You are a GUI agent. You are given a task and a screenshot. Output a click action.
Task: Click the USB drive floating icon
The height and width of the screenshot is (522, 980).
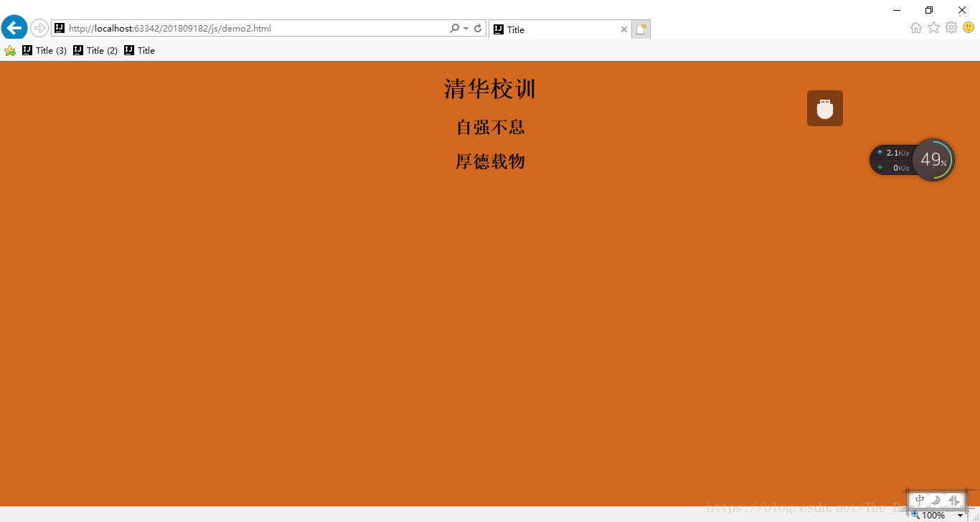(825, 108)
